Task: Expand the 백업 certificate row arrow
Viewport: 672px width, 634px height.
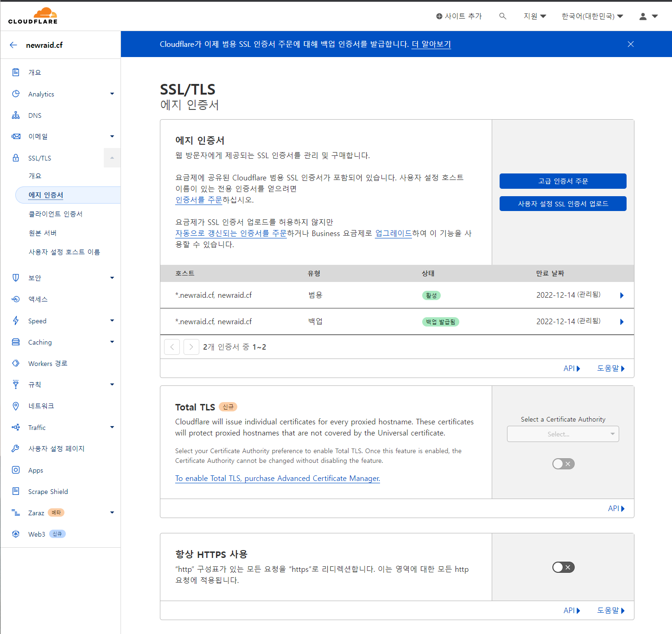Action: [x=622, y=322]
